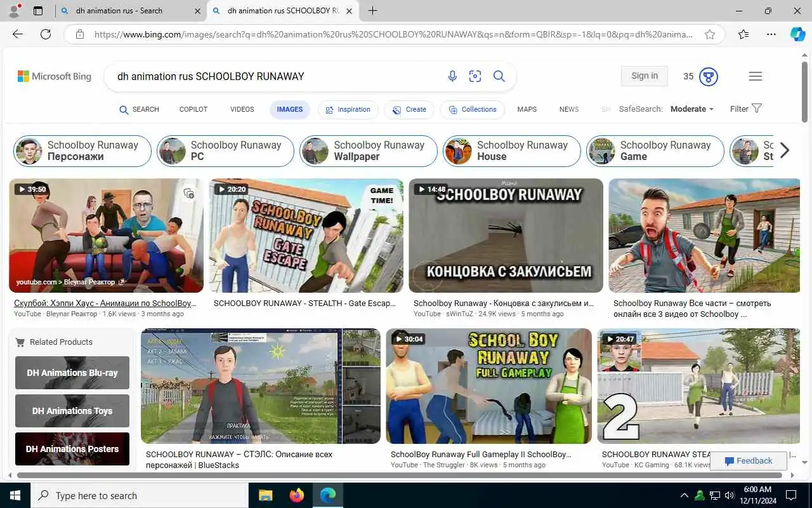Add page to favorites star icon
Image resolution: width=812 pixels, height=508 pixels.
click(x=710, y=34)
